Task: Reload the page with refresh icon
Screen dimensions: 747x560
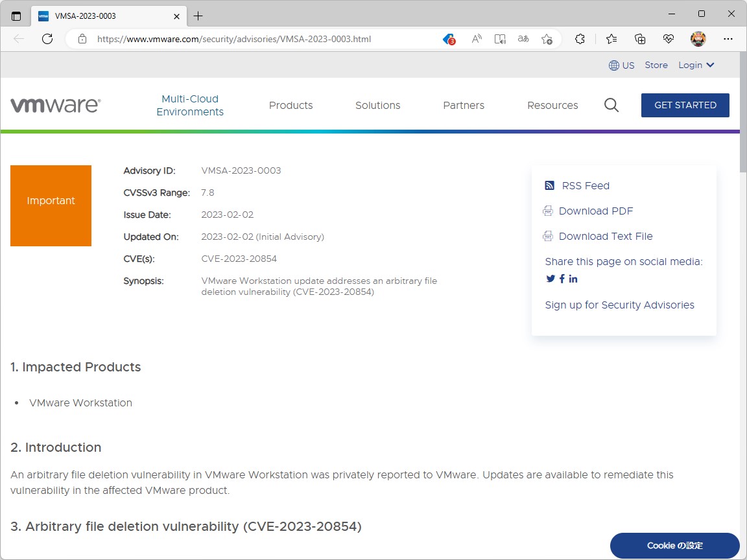Action: coord(47,39)
